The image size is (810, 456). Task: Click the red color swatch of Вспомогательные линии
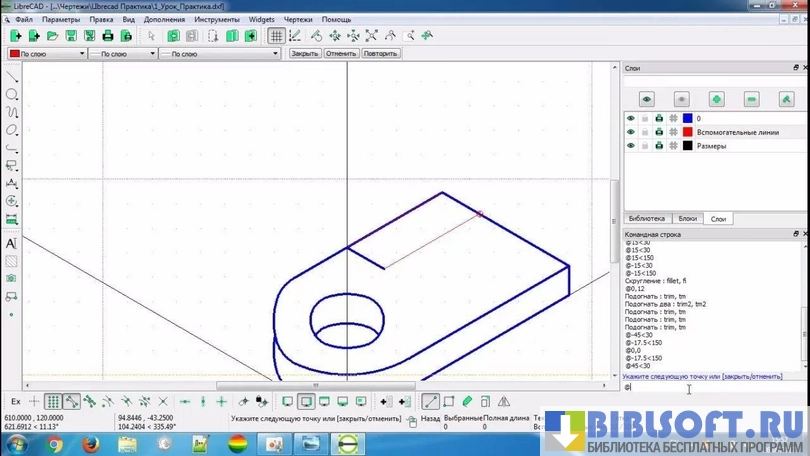(687, 132)
